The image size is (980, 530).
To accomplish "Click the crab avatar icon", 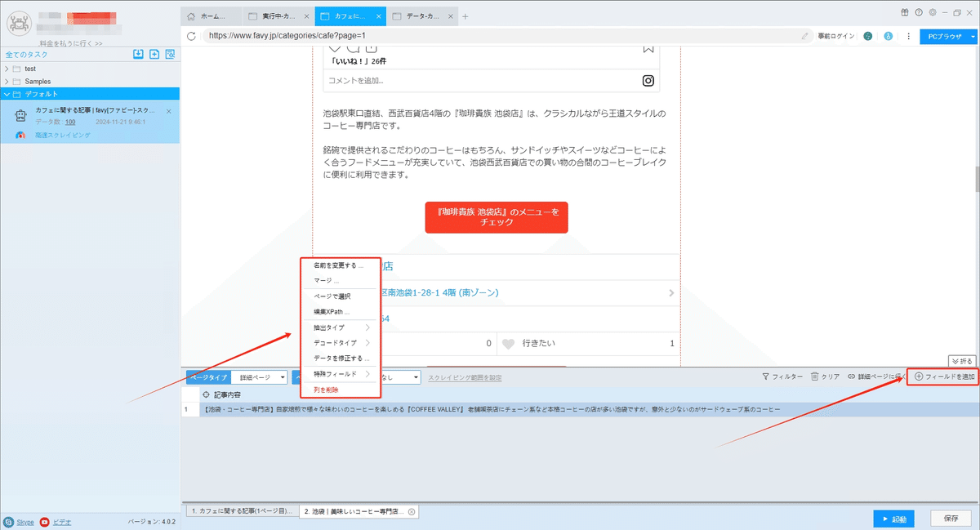I will [x=18, y=23].
